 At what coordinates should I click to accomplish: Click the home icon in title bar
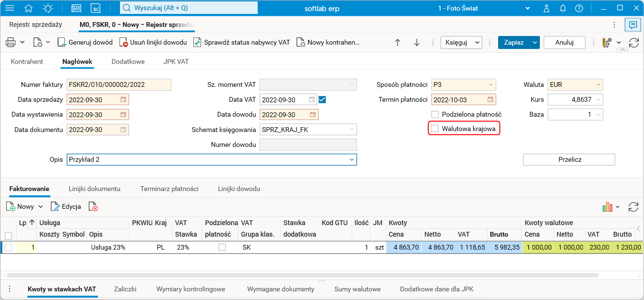click(29, 8)
